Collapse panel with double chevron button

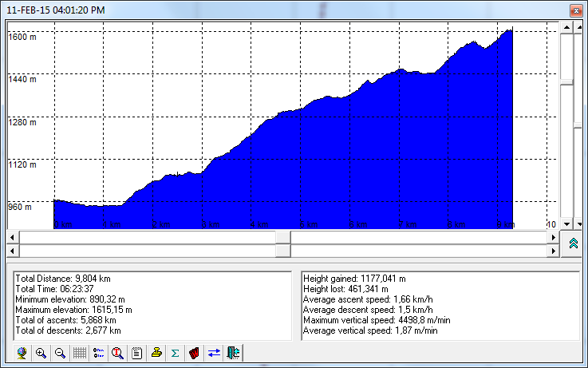coord(574,243)
